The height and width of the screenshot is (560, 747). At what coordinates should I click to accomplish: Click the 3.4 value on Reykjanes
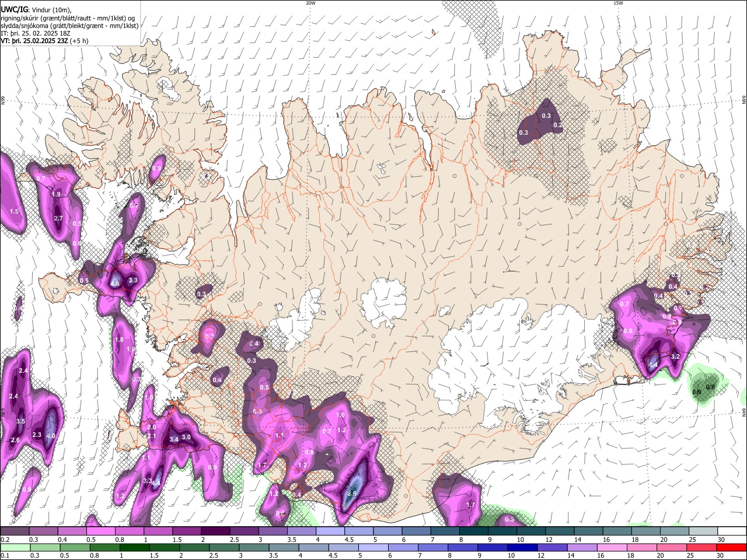tap(173, 439)
